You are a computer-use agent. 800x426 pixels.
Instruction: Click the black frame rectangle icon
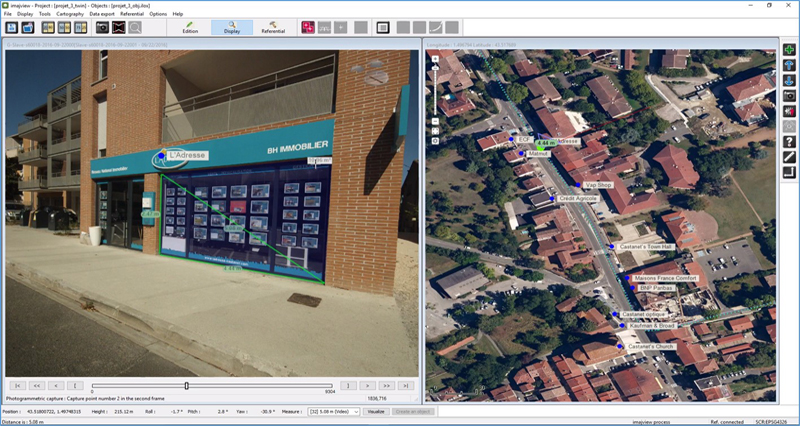(x=383, y=28)
